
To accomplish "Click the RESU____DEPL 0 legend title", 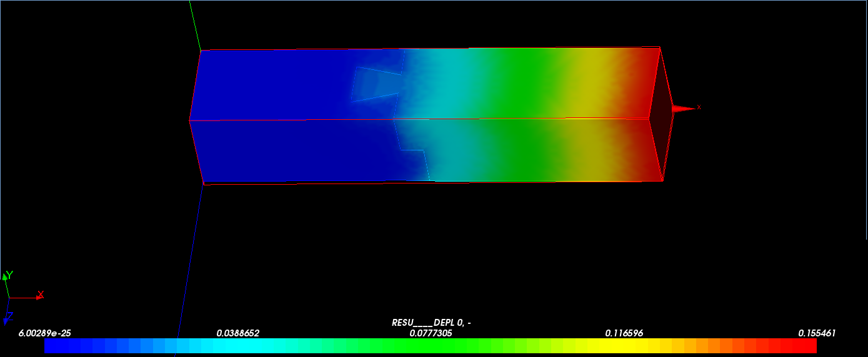I will point(431,323).
